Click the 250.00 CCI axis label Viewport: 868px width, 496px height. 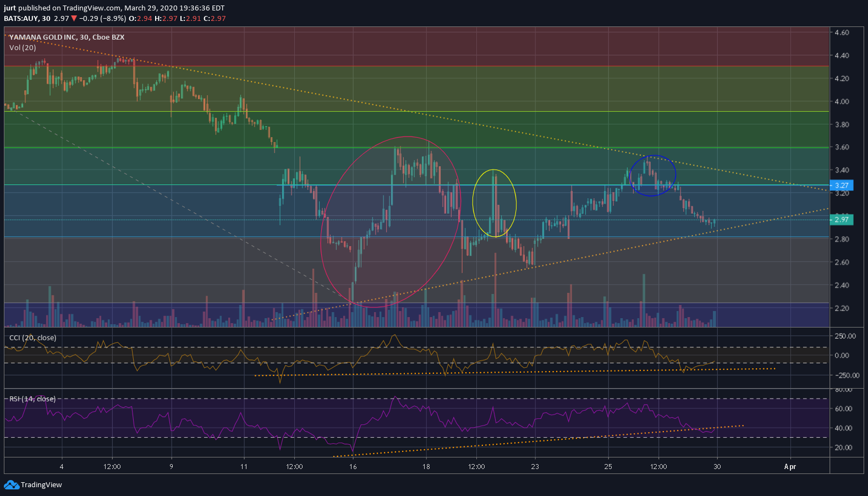(x=845, y=336)
